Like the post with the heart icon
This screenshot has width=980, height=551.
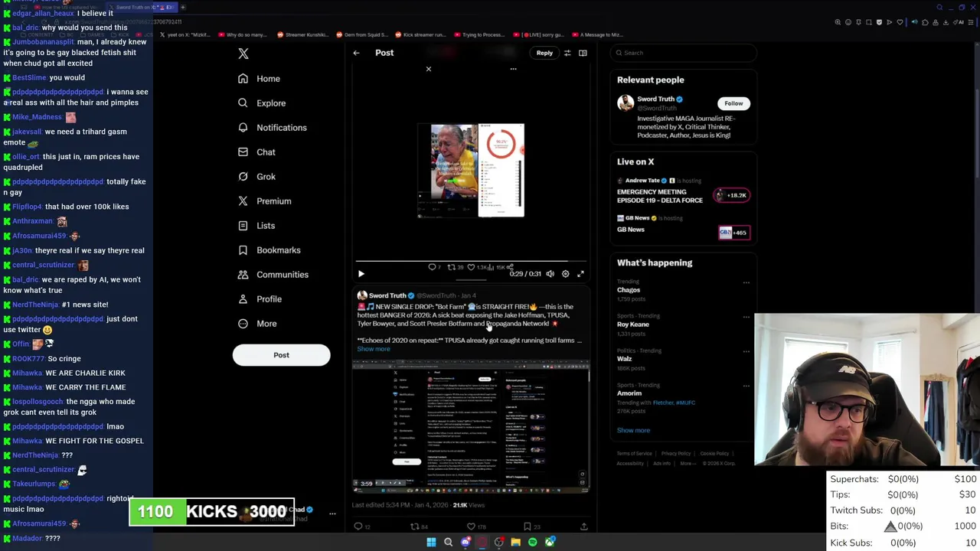(x=471, y=527)
